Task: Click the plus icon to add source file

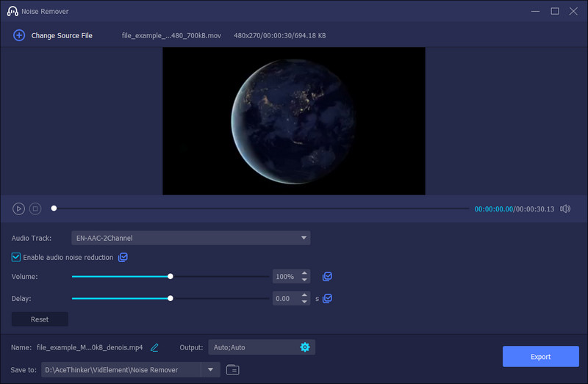Action: click(x=19, y=35)
